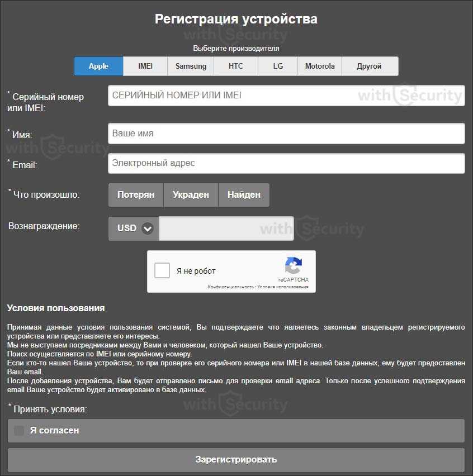Select the "Потерян" status option
The image size is (473, 476).
pos(136,195)
